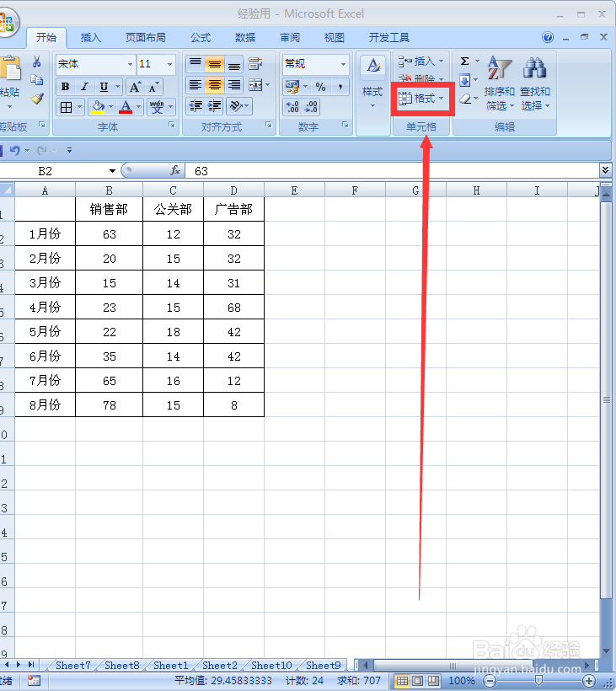This screenshot has height=691, width=616.
Task: Switch to Normal view in status bar
Action: [x=402, y=681]
